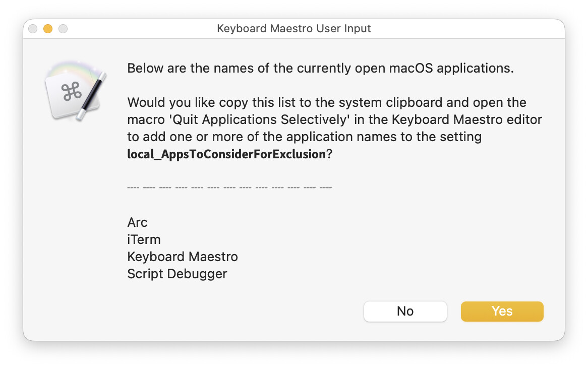The height and width of the screenshot is (368, 588).
Task: Click the words 'system clipboard' in the prompt
Action: pyautogui.click(x=340, y=103)
